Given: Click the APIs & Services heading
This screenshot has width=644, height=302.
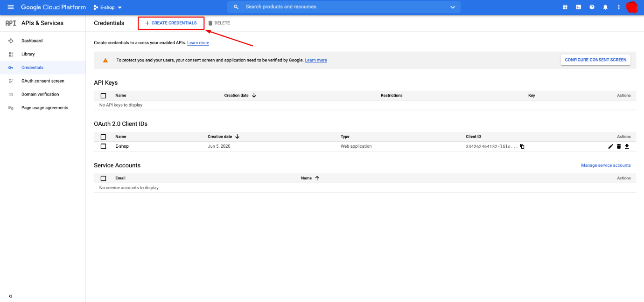Looking at the screenshot, I should click(x=42, y=23).
